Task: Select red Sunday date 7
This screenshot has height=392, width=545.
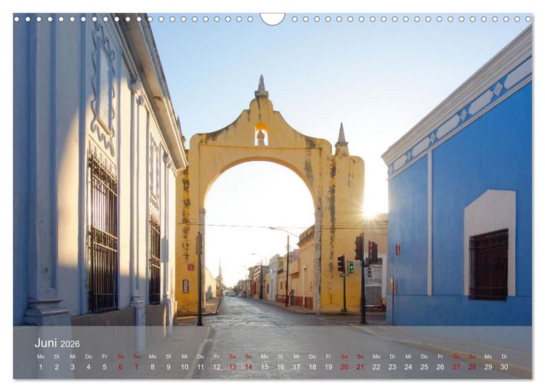Action: coord(137,367)
